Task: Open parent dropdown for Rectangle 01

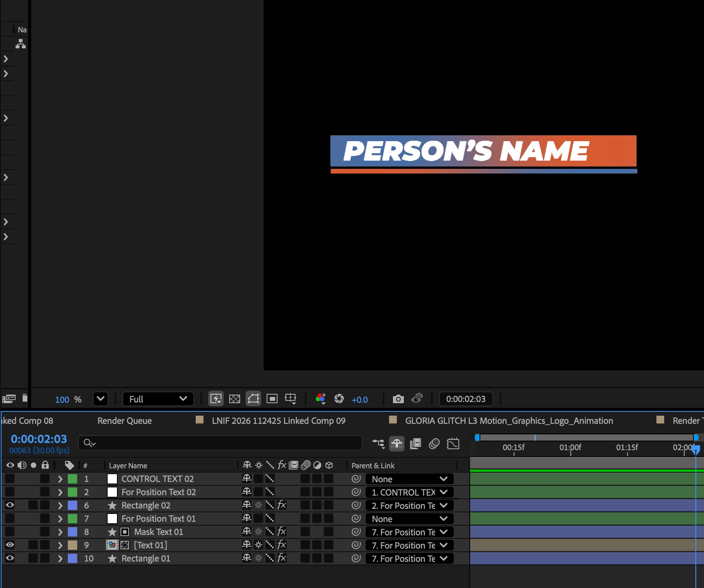Action: point(409,558)
